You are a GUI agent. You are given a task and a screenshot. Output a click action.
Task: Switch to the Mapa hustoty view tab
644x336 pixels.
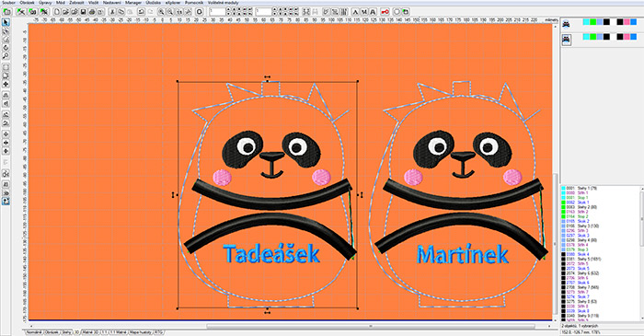[141, 332]
